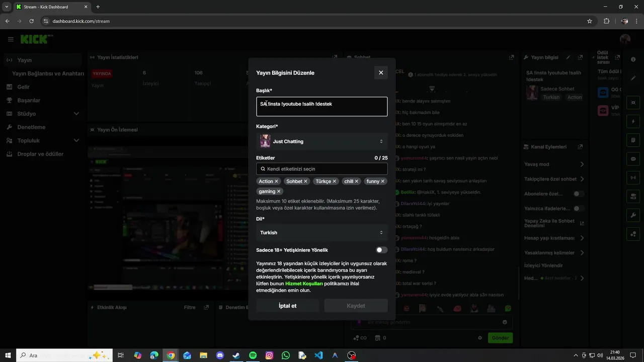Toggle the Abonelere özel switch
Screen dimensions: 644x362
579,194
